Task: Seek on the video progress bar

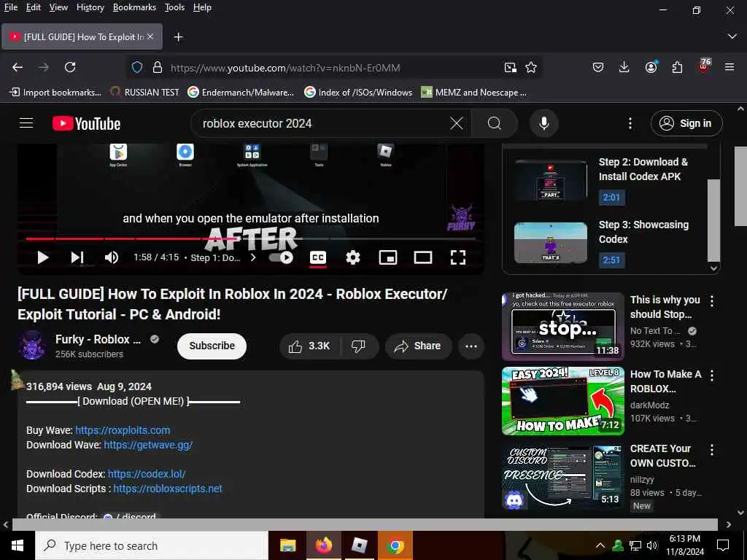Action: coord(251,238)
